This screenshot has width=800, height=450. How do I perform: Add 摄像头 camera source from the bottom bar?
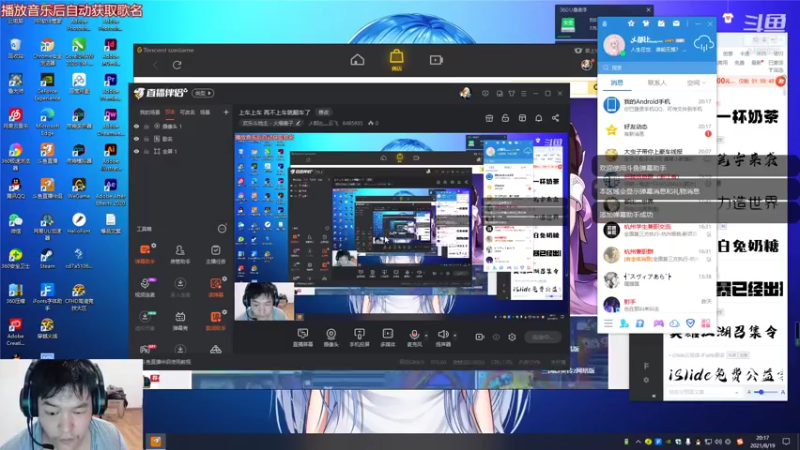click(331, 338)
